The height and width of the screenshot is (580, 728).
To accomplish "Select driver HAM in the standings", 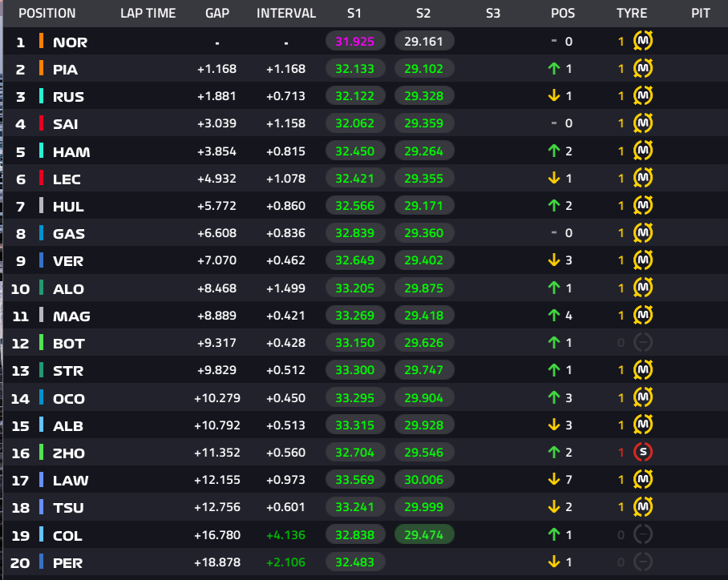I will (71, 151).
